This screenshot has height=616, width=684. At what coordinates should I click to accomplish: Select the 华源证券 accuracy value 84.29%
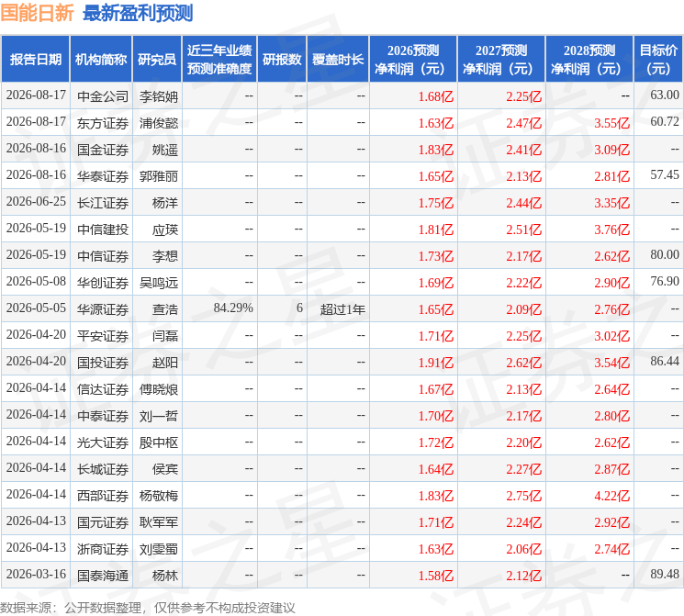[233, 308]
